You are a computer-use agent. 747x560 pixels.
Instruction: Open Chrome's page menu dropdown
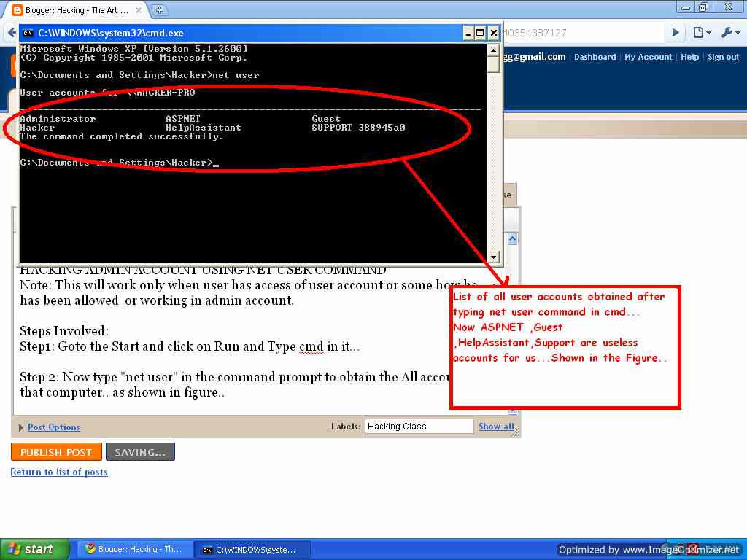(x=701, y=33)
